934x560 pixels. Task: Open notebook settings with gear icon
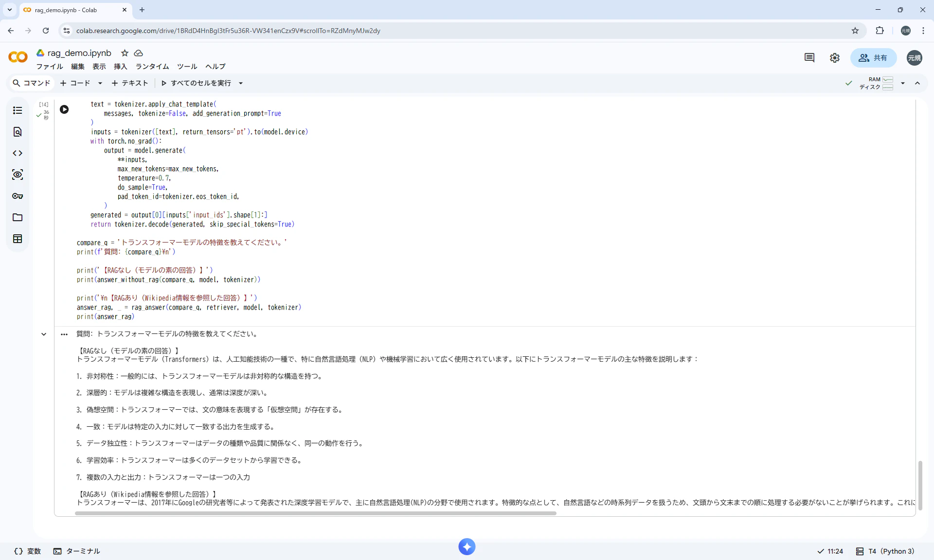pyautogui.click(x=834, y=57)
